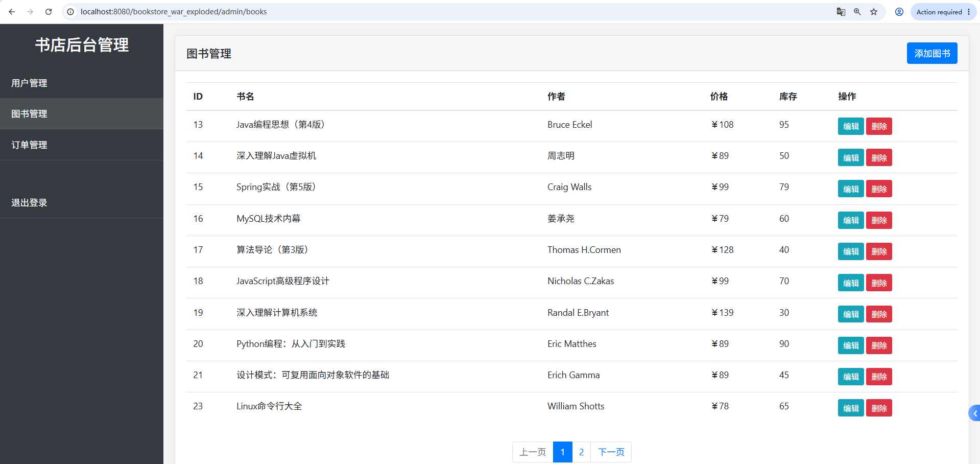
Task: Click author 姜承尧
Action: pyautogui.click(x=561, y=219)
